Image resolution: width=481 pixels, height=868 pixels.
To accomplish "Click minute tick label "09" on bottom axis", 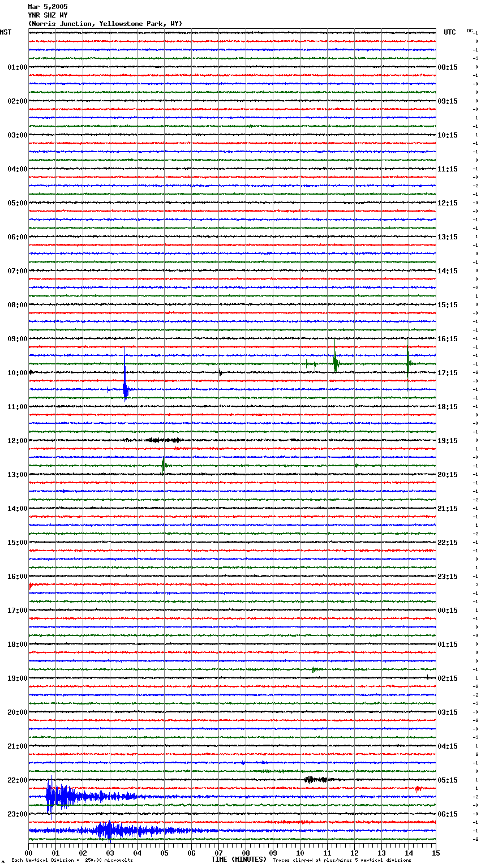I will (x=273, y=853).
